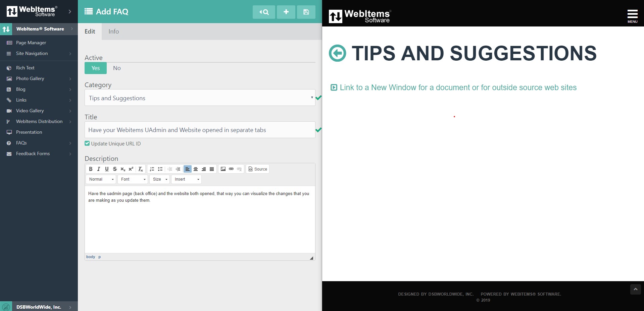This screenshot has width=644, height=311.
Task: Set Active to Yes
Action: (x=96, y=68)
